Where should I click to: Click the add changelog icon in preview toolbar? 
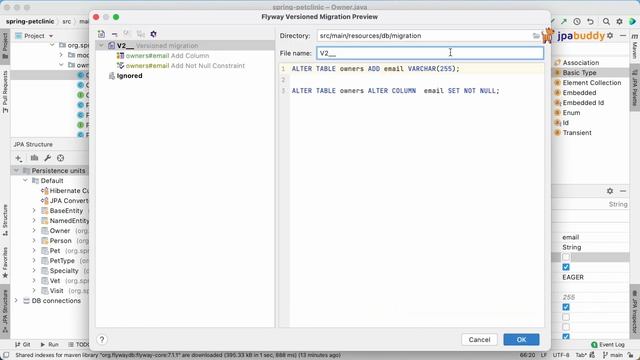point(101,34)
